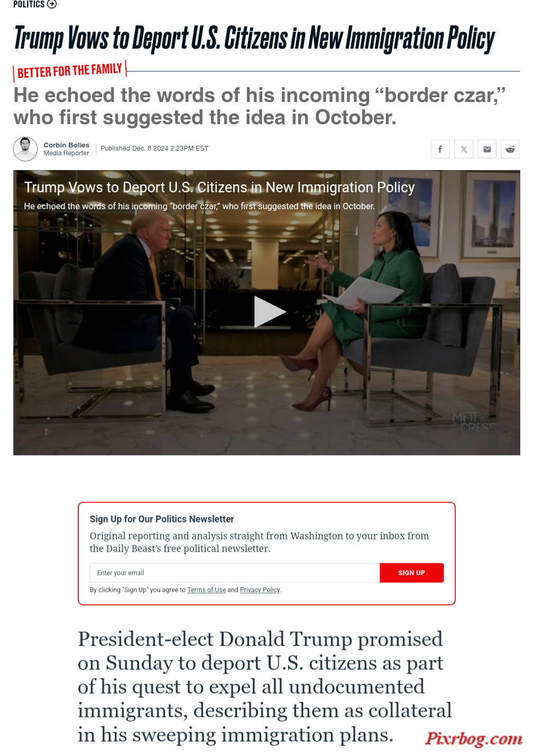The width and height of the screenshot is (533, 756).
Task: Click the article subheadline about border czar
Action: 259,106
